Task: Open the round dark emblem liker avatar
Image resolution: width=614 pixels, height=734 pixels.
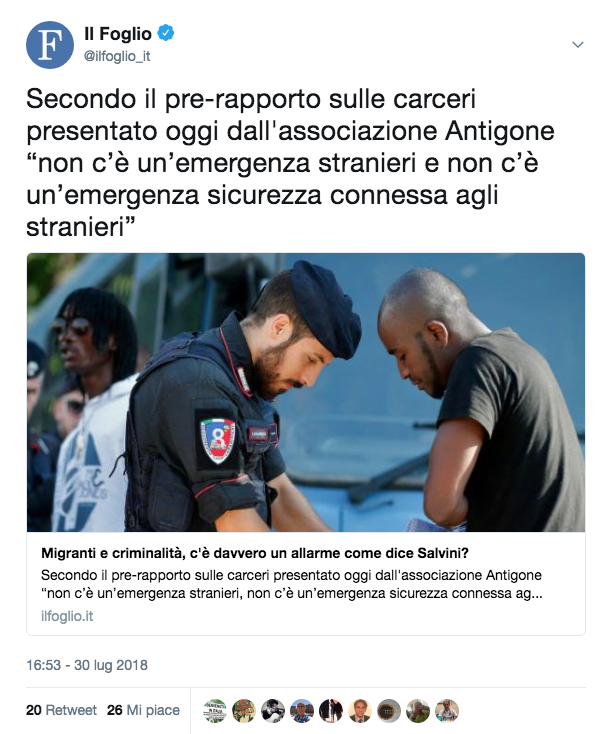Action: [389, 711]
